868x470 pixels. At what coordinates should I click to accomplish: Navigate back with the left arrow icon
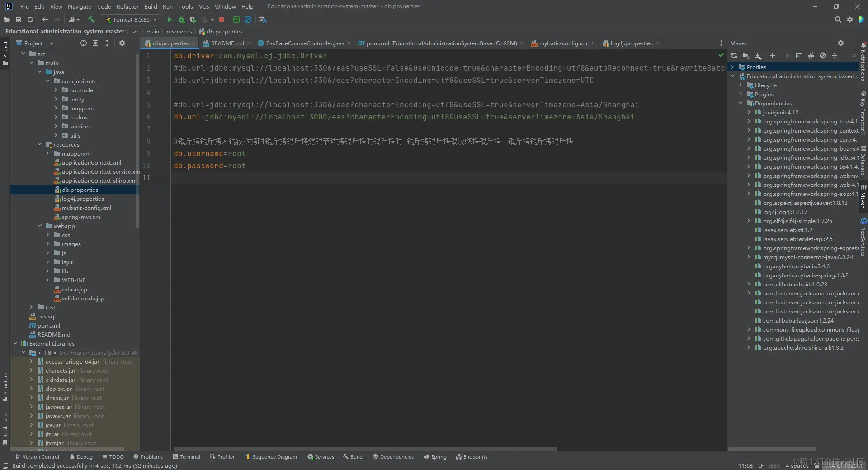pyautogui.click(x=45, y=19)
